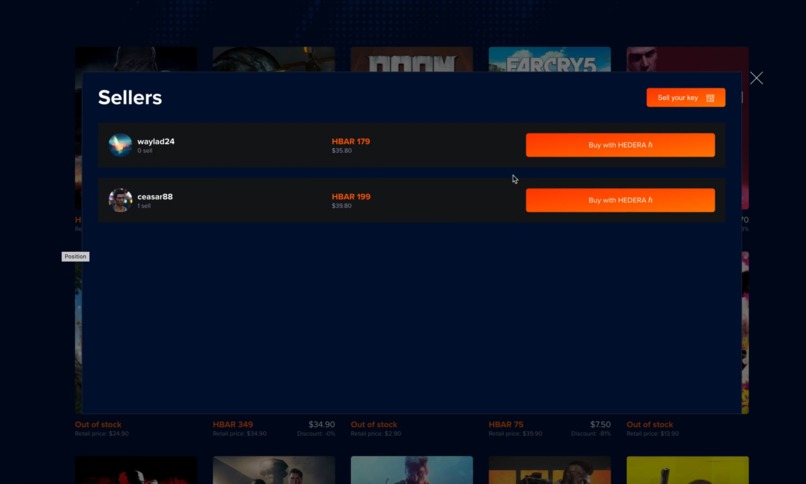Click the HBAR 349 price in background

coord(233,424)
